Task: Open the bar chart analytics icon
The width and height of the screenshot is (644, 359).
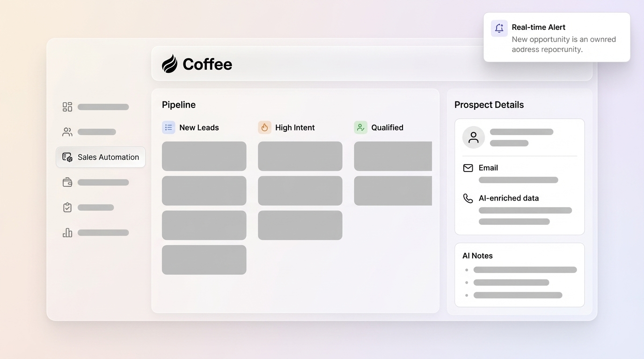Action: (x=67, y=233)
